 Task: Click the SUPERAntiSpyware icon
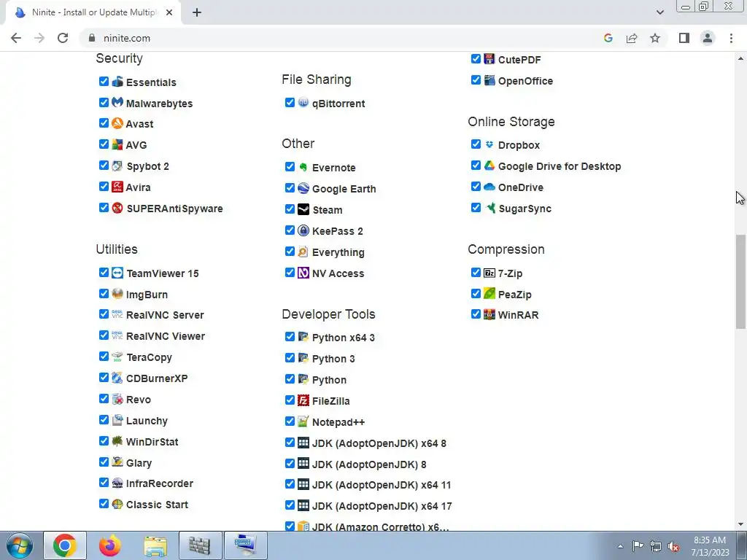coord(117,208)
